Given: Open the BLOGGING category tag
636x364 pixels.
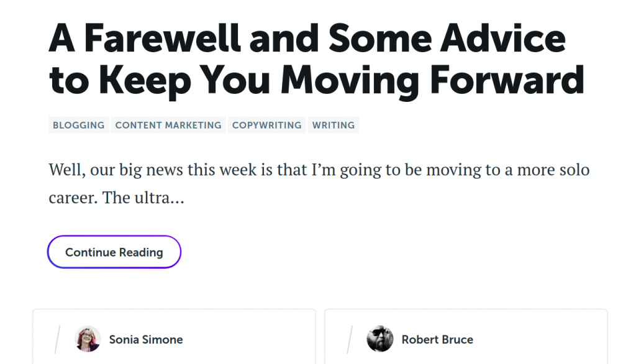Looking at the screenshot, I should coord(78,125).
